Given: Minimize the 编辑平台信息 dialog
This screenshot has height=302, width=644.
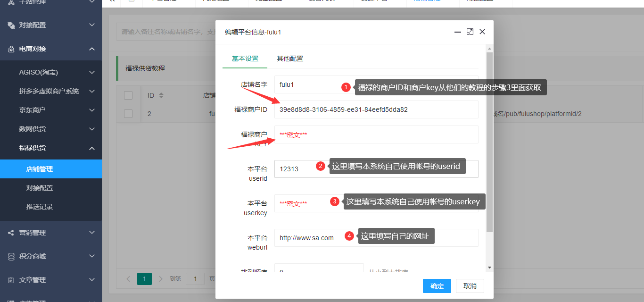Looking at the screenshot, I should 457,32.
